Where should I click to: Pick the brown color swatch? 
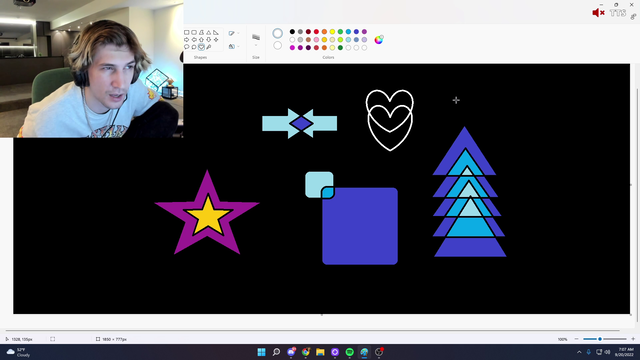coord(308,40)
